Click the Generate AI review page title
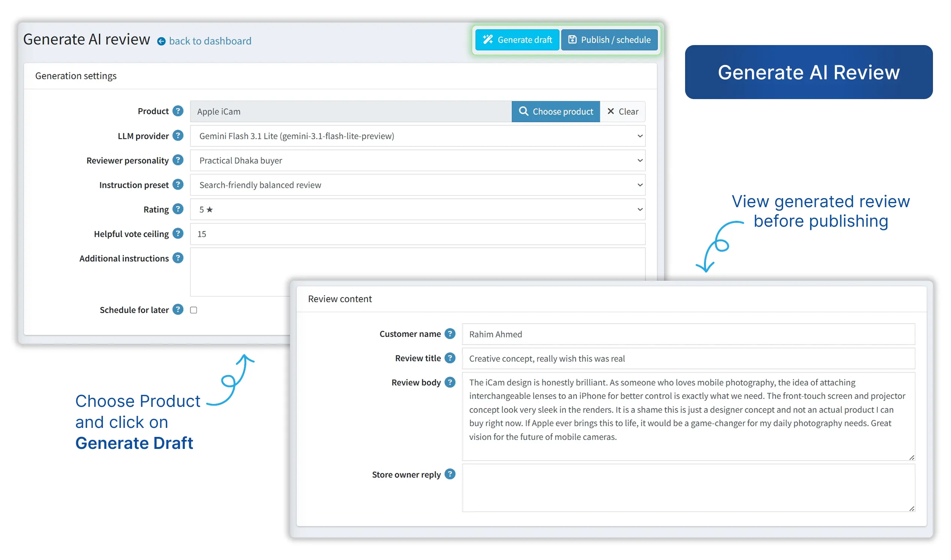Viewport: 951px width, 560px height. (x=86, y=39)
